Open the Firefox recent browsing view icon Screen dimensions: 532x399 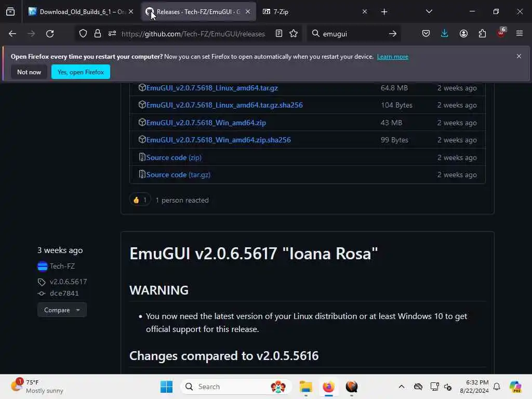pos(10,12)
